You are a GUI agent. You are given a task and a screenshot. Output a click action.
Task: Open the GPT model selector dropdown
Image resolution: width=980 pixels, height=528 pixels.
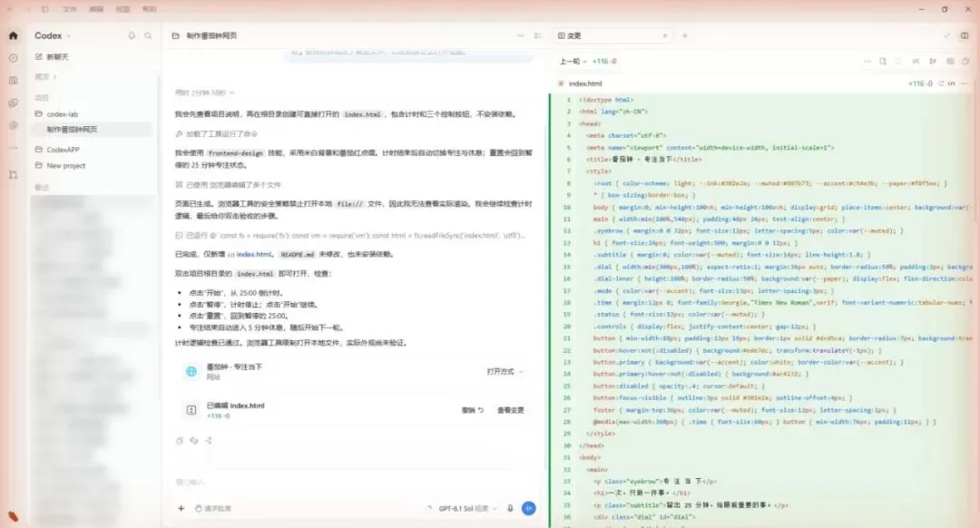[x=467, y=509]
